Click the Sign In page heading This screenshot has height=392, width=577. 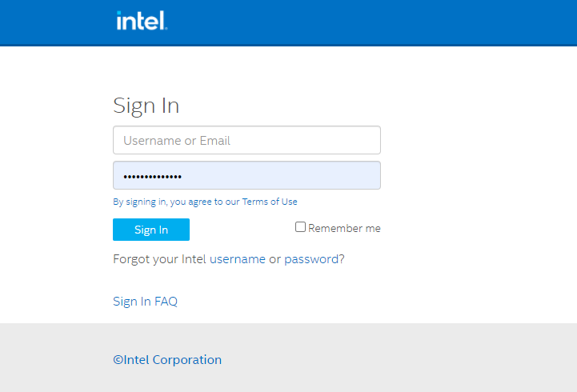146,106
